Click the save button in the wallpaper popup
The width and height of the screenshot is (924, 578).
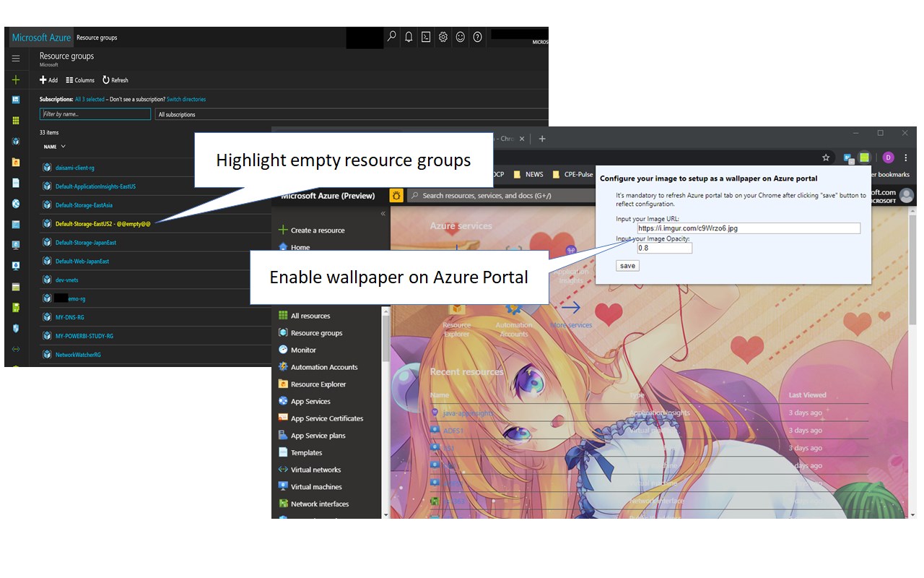point(628,266)
